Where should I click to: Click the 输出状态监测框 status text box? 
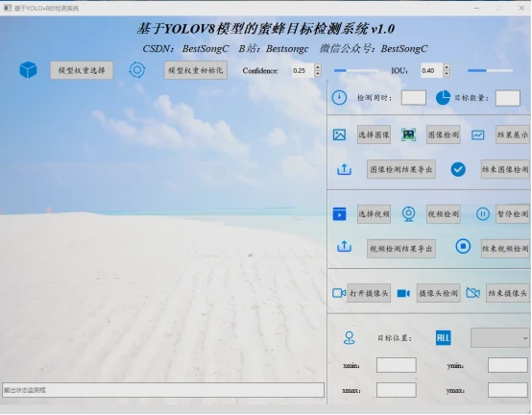(x=163, y=390)
